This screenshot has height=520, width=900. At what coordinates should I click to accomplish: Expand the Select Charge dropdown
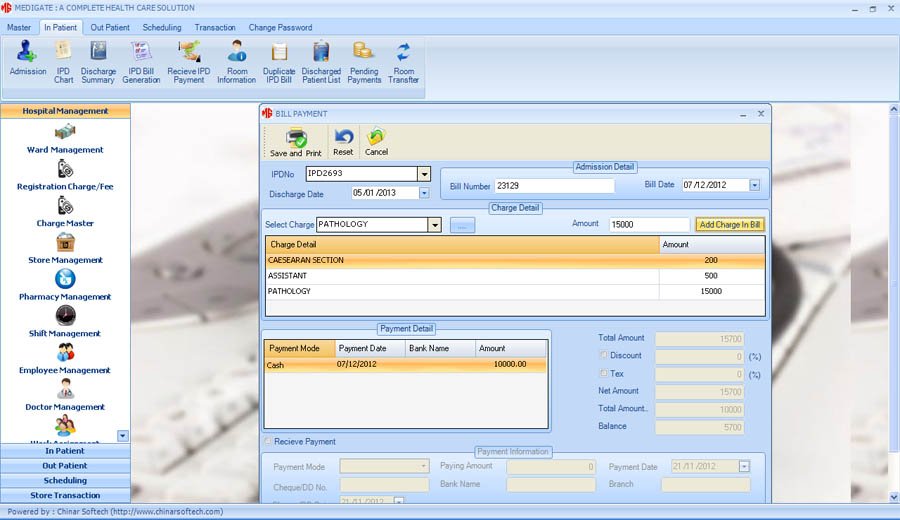click(x=435, y=225)
